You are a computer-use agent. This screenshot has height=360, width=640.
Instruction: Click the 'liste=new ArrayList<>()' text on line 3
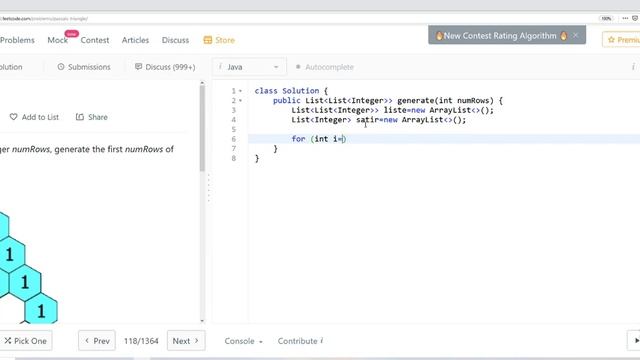pos(438,110)
